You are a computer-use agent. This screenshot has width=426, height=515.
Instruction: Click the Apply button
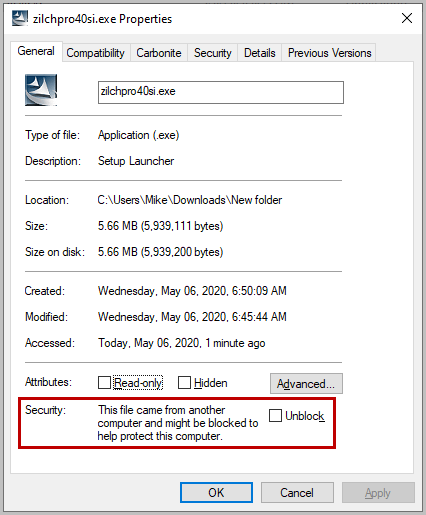click(378, 493)
